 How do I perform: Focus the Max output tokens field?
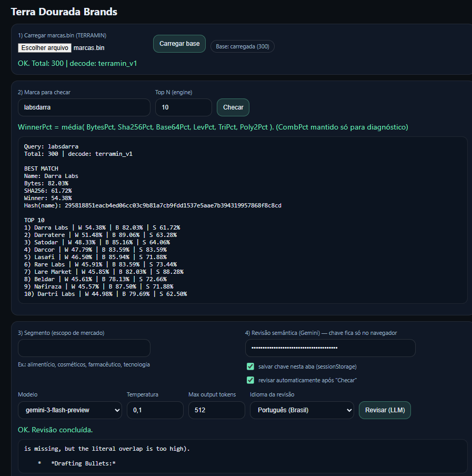(217, 410)
